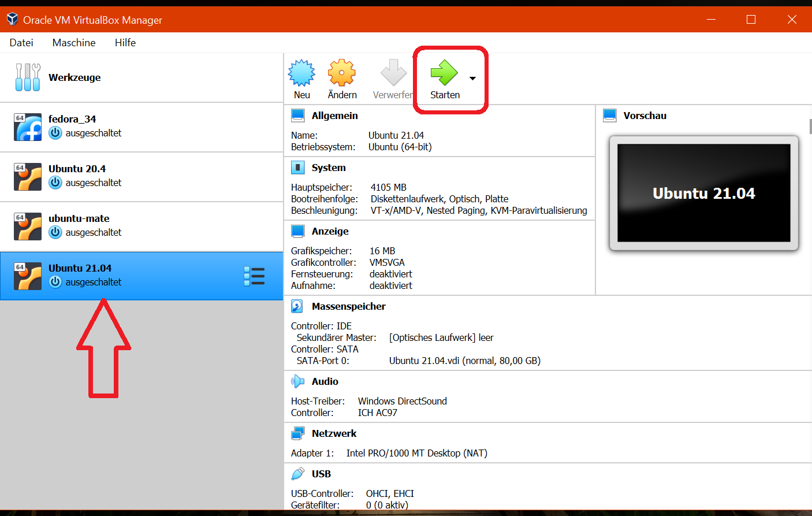Click the Intel PRO/1000 MT Desktop (NAT) adapter
This screenshot has width=812, height=516.
tap(417, 453)
